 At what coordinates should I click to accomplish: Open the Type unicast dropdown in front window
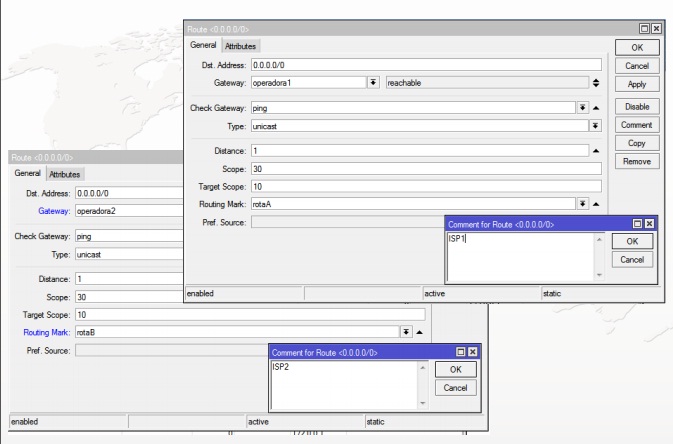click(594, 126)
